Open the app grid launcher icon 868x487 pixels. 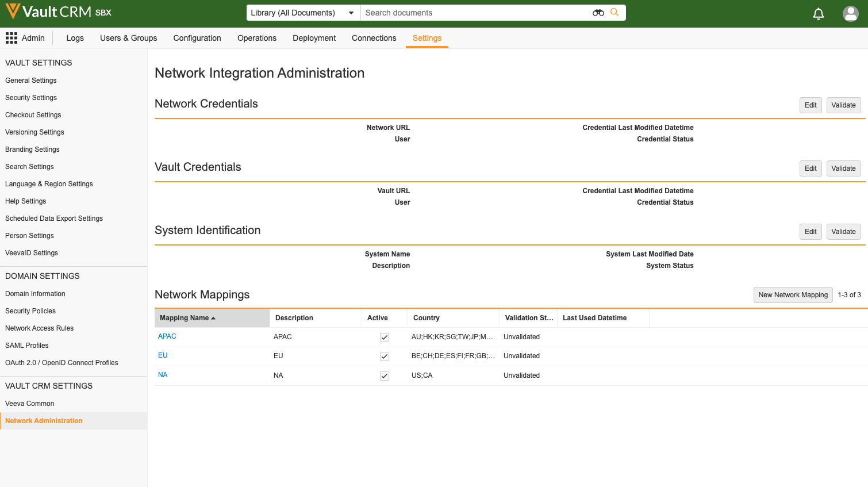click(x=11, y=38)
